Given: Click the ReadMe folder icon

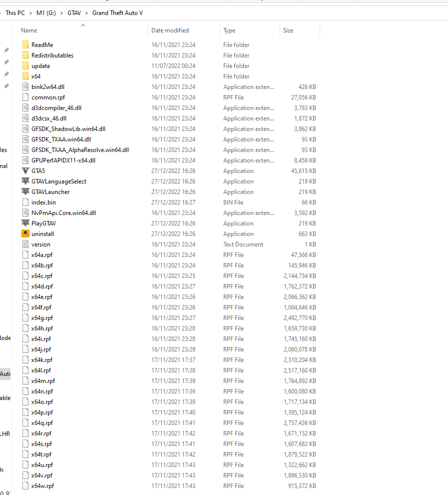Looking at the screenshot, I should (x=25, y=45).
